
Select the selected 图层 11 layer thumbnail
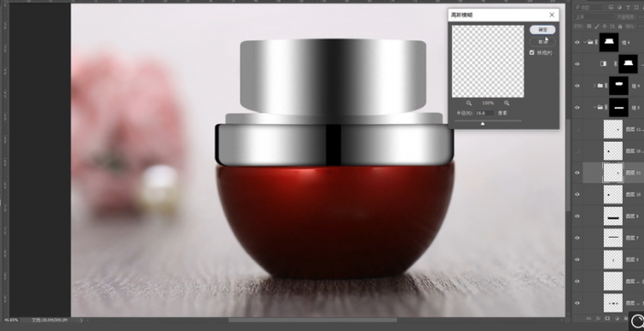coord(613,173)
